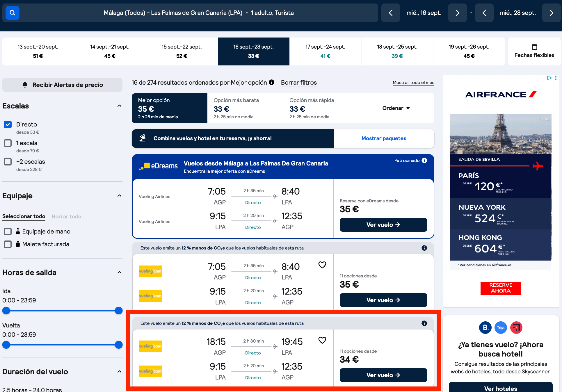562x392 pixels.
Task: Select the 19 sept.-26 sept. date tab
Action: pyautogui.click(x=469, y=51)
